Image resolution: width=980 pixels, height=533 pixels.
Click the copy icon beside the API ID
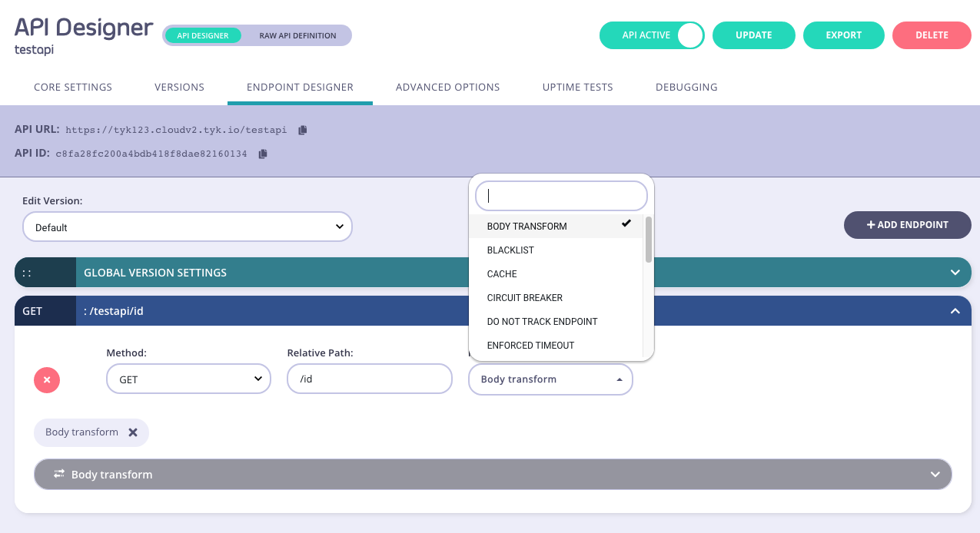[262, 154]
